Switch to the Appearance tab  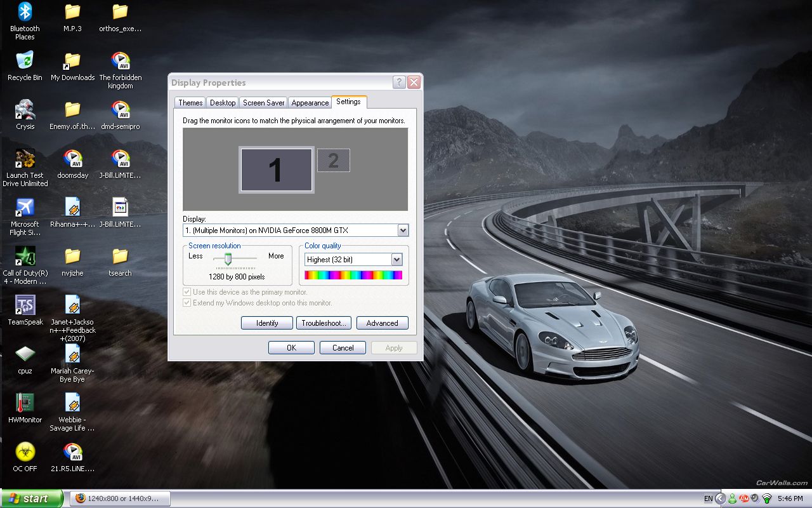point(310,102)
